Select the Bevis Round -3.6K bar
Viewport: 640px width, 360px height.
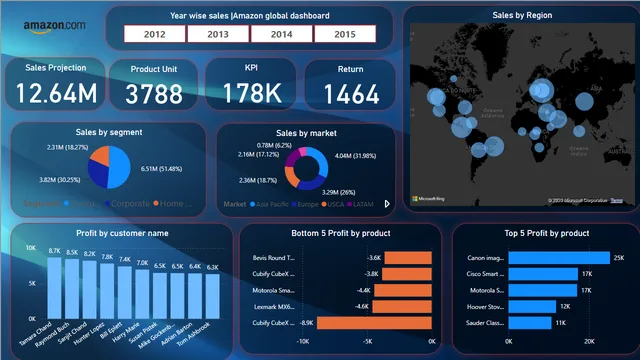408,258
